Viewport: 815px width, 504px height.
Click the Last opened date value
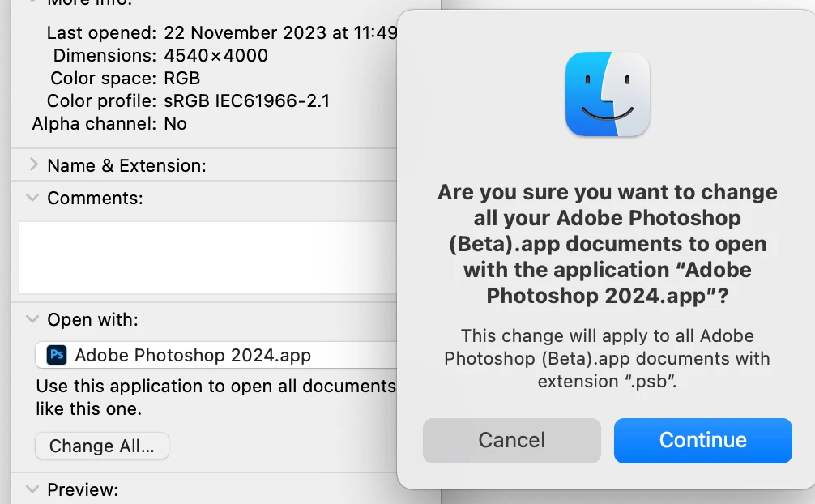pyautogui.click(x=280, y=32)
